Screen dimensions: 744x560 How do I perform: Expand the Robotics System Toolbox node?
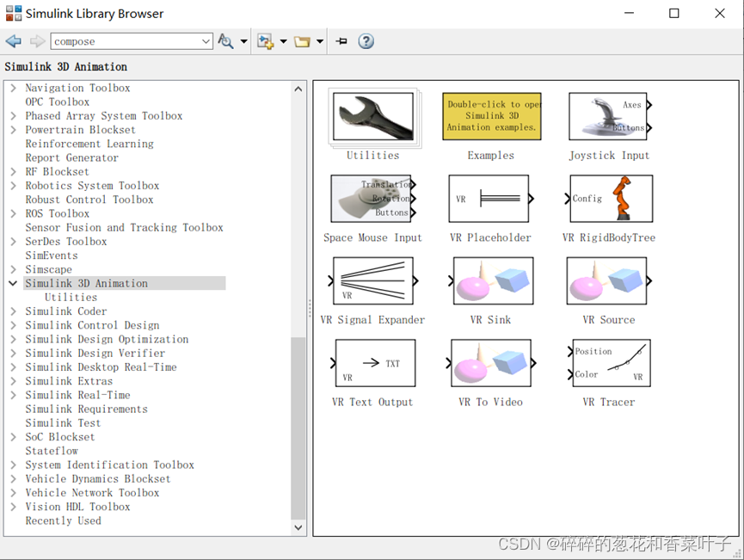click(x=13, y=186)
